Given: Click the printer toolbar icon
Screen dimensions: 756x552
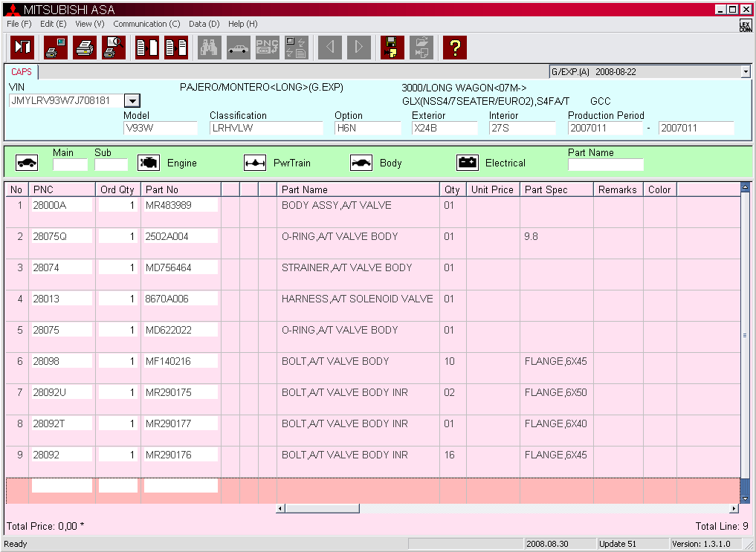Looking at the screenshot, I should pyautogui.click(x=85, y=48).
